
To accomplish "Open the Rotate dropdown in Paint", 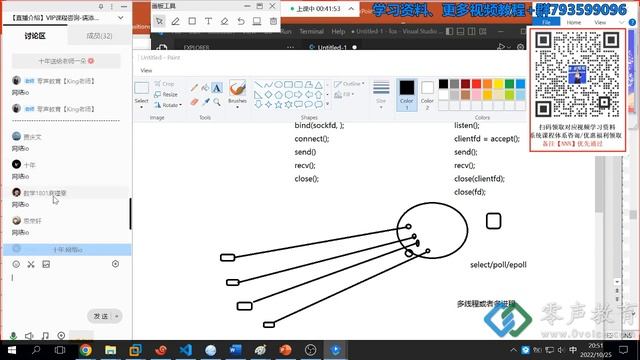I will [x=168, y=105].
